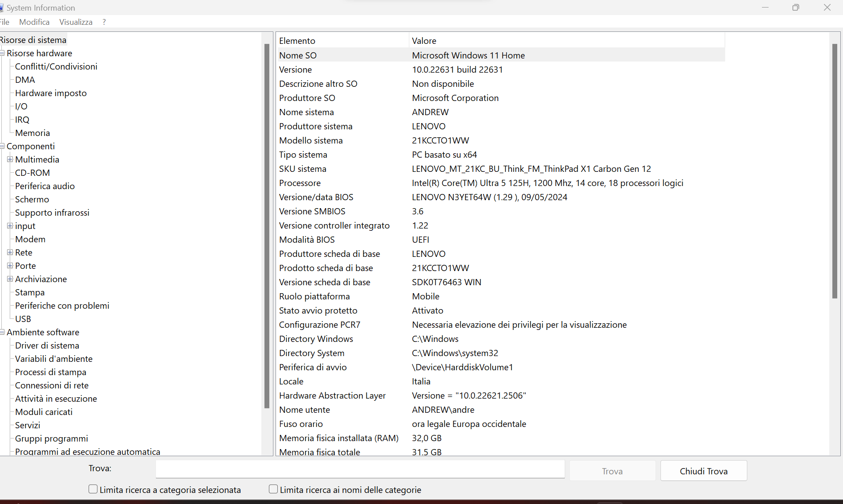This screenshot has height=504, width=843.
Task: Select the Configurazione PCR7 row
Action: click(501, 325)
